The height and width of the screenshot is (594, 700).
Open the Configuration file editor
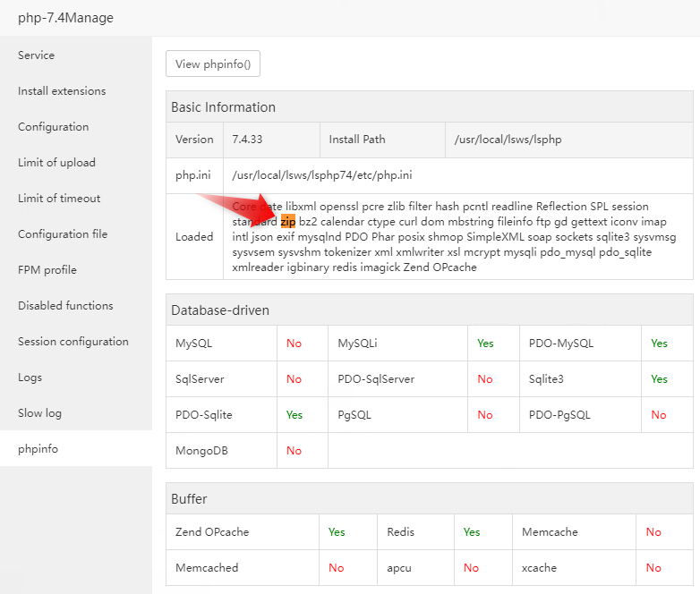(63, 234)
